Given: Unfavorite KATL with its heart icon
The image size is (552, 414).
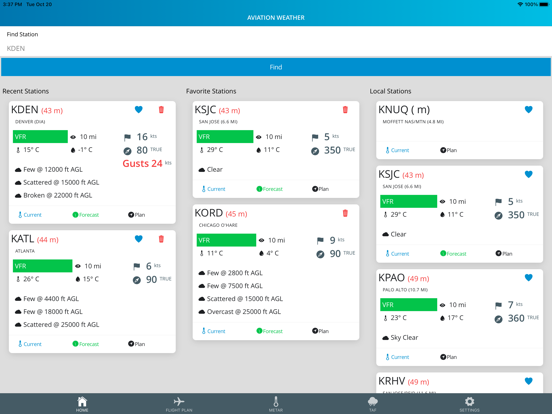Looking at the screenshot, I should (x=139, y=239).
